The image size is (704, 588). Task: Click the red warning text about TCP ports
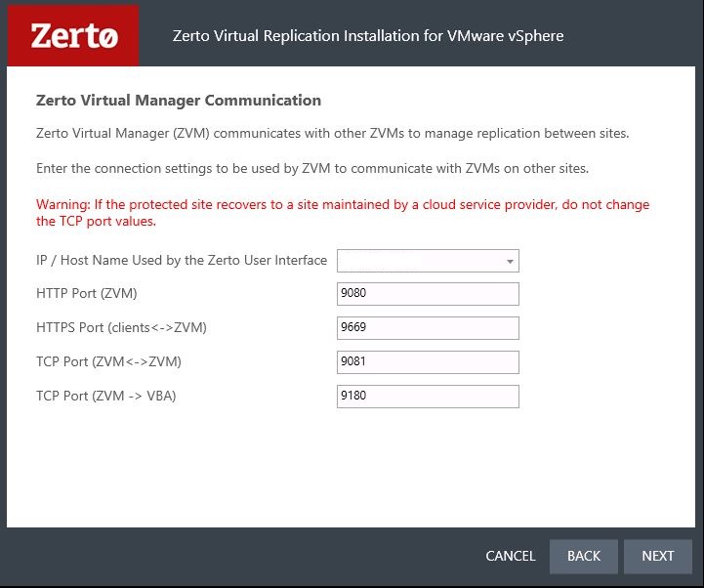[343, 213]
